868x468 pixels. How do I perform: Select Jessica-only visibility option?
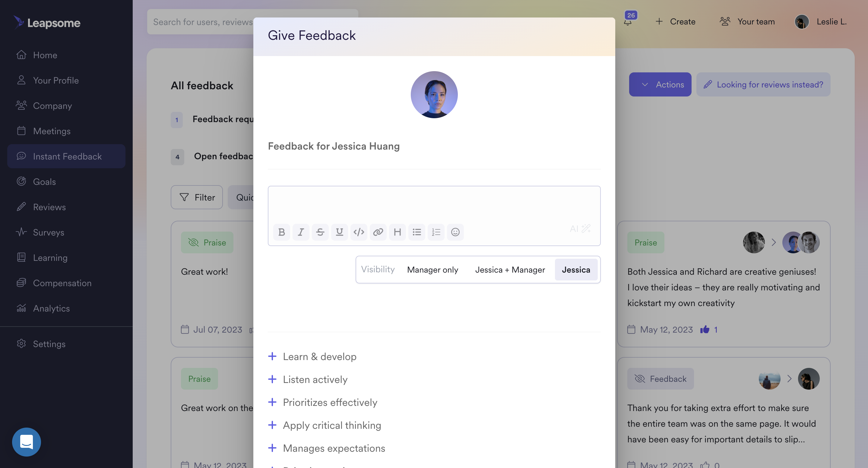click(x=576, y=270)
